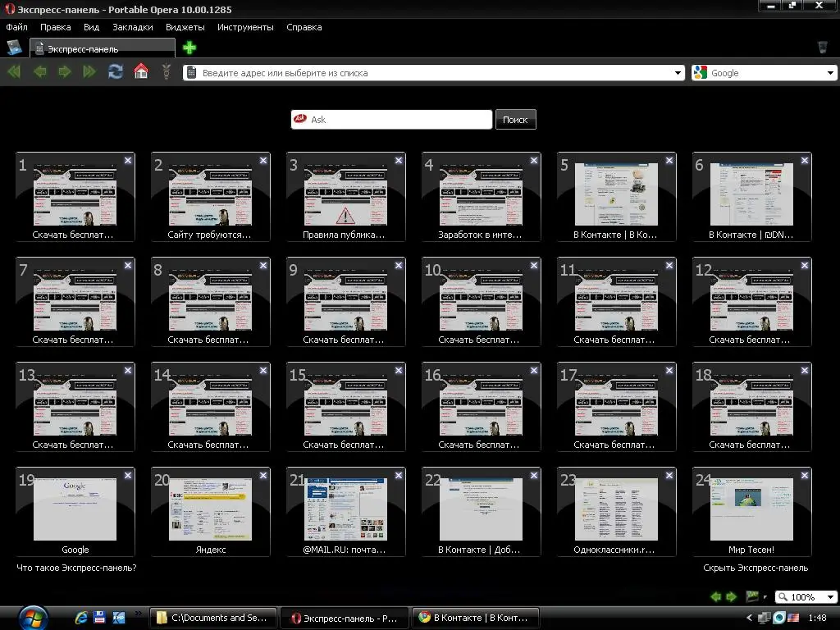Open the panels toggle icon left of tab
Image resolution: width=840 pixels, height=630 pixels.
point(15,48)
